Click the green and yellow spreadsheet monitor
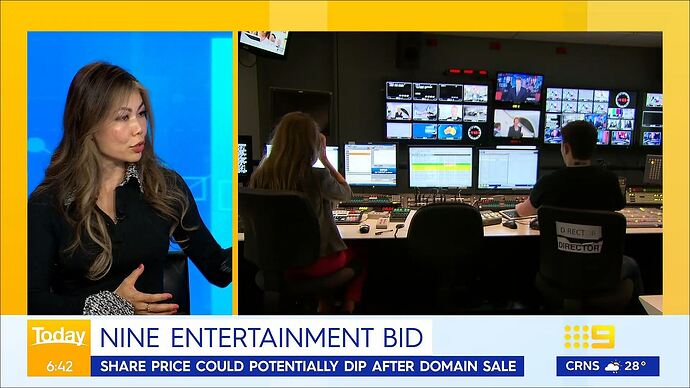This screenshot has height=388, width=690. click(x=440, y=168)
